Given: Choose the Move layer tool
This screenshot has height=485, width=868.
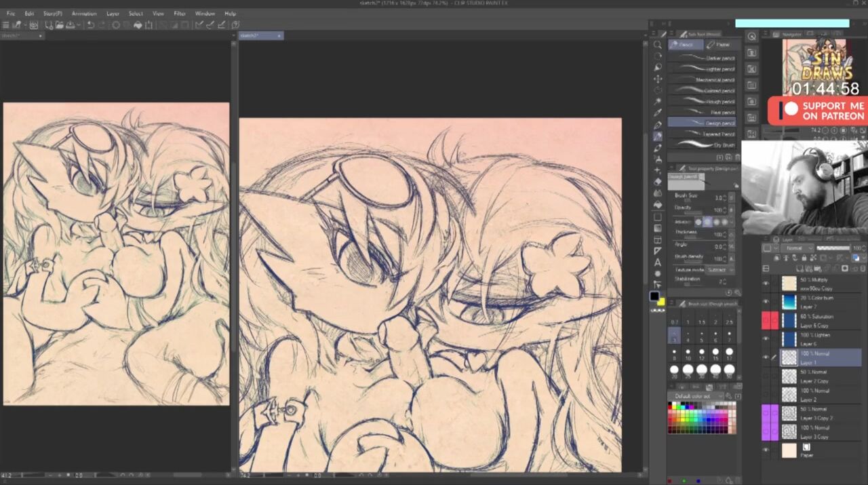Looking at the screenshot, I should [x=658, y=79].
